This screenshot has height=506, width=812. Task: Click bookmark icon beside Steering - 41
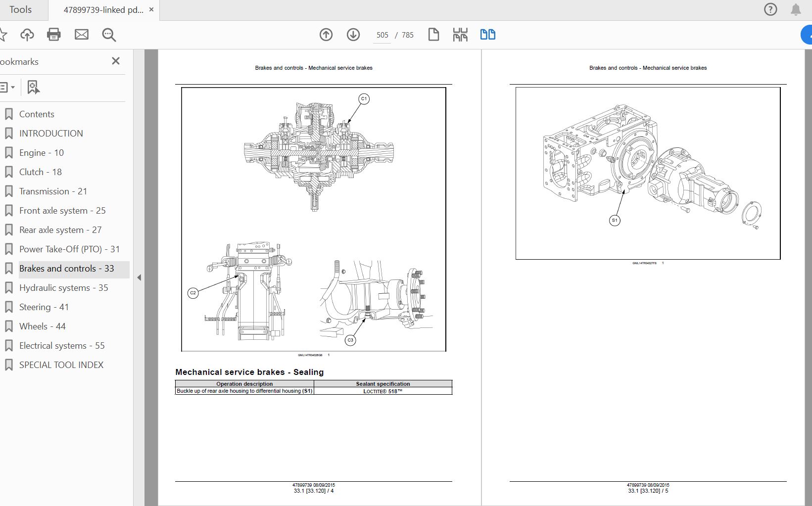coord(8,307)
